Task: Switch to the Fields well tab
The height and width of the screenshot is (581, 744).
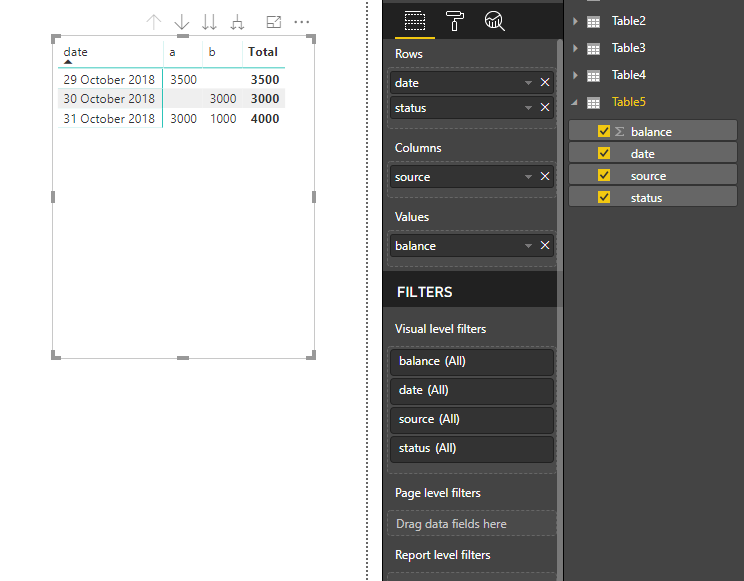Action: (x=415, y=21)
